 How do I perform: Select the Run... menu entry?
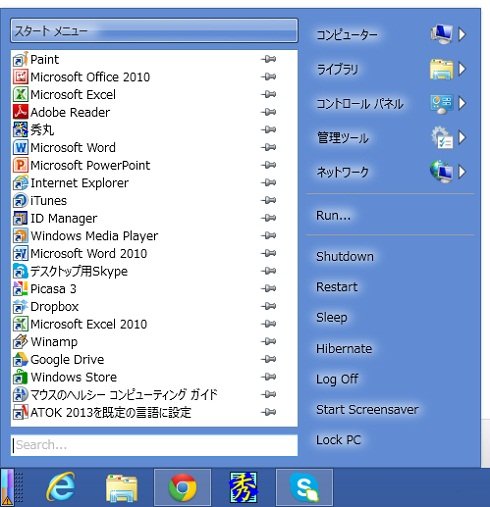pos(333,216)
